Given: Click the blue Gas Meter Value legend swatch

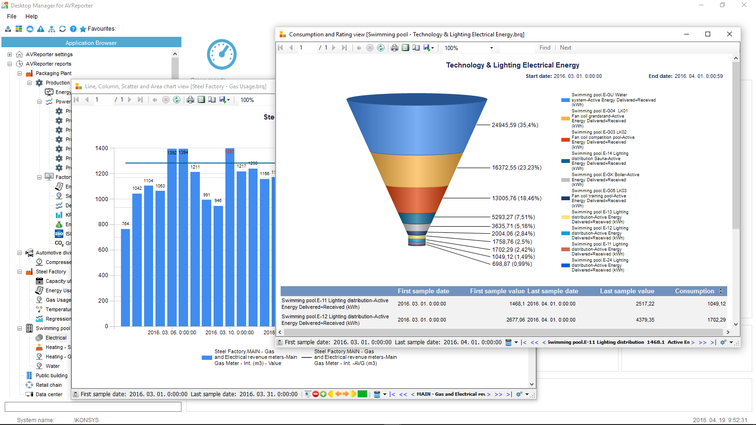Looking at the screenshot, I should tap(207, 357).
